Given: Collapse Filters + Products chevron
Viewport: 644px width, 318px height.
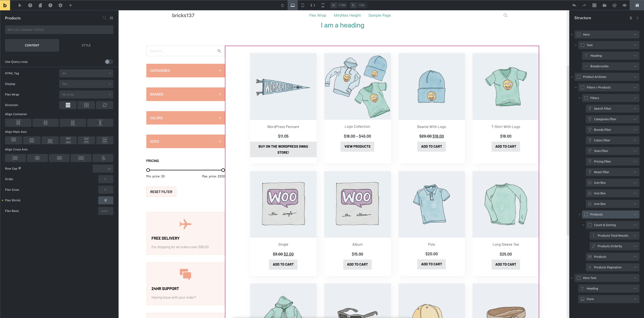Looking at the screenshot, I should click(x=576, y=87).
